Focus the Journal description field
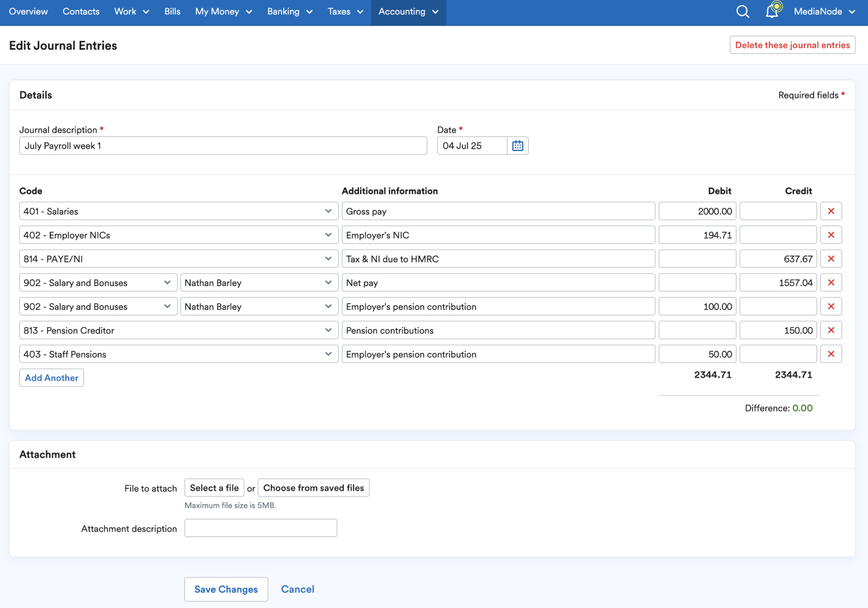The width and height of the screenshot is (868, 608). [223, 146]
